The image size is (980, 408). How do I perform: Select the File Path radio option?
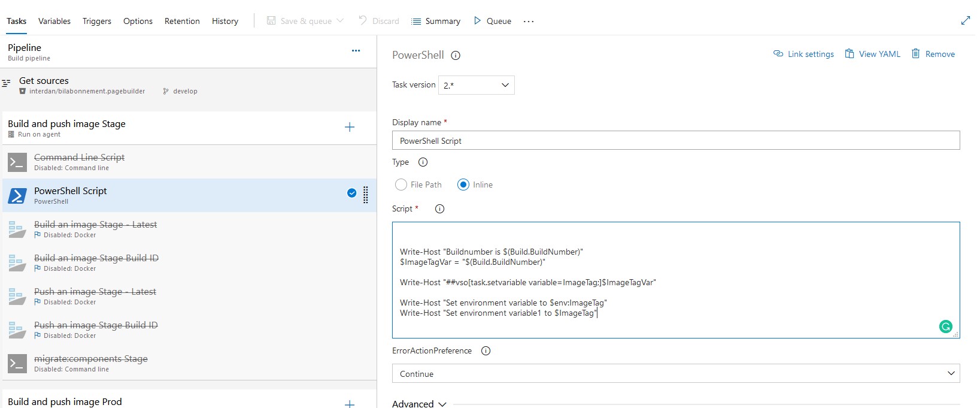coord(401,185)
